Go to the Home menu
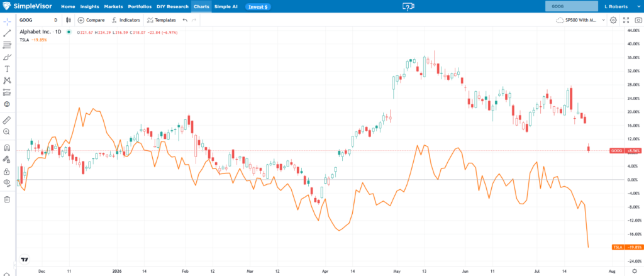The image size is (644, 276). pyautogui.click(x=68, y=6)
